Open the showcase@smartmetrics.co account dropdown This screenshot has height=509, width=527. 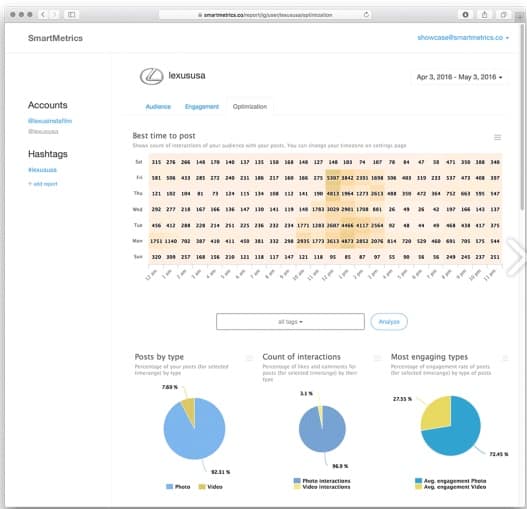click(x=463, y=38)
